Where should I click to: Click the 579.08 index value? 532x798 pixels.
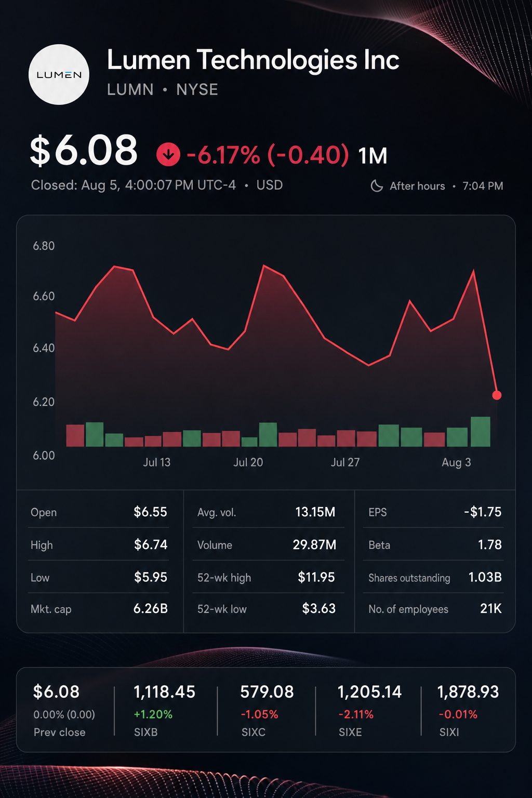(267, 692)
